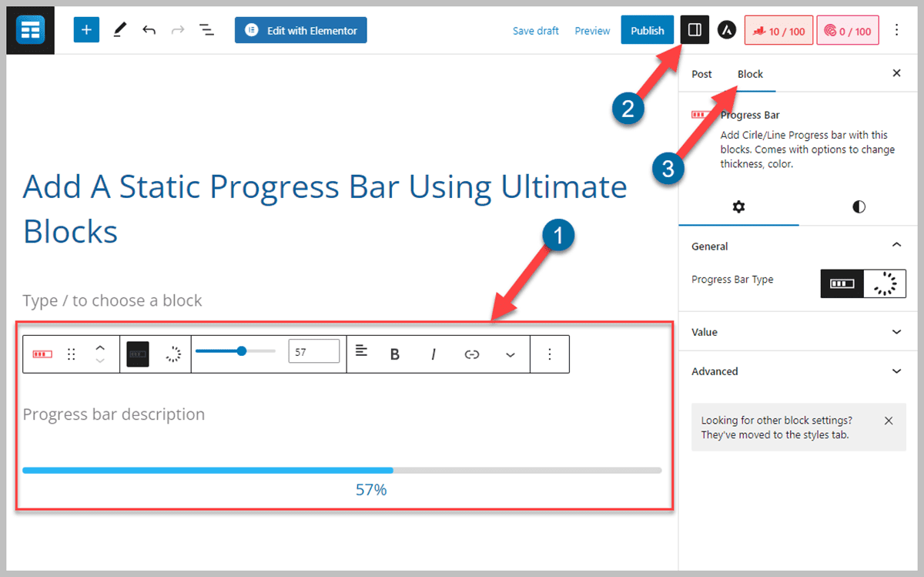Screen dimensions: 924x577
Task: Open the block inserter
Action: 85,29
